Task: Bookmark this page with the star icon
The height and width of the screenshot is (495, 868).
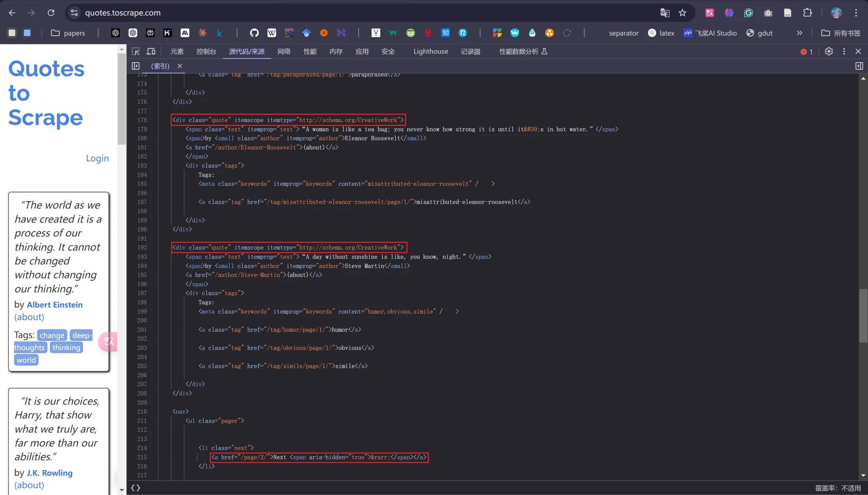Action: pos(683,13)
